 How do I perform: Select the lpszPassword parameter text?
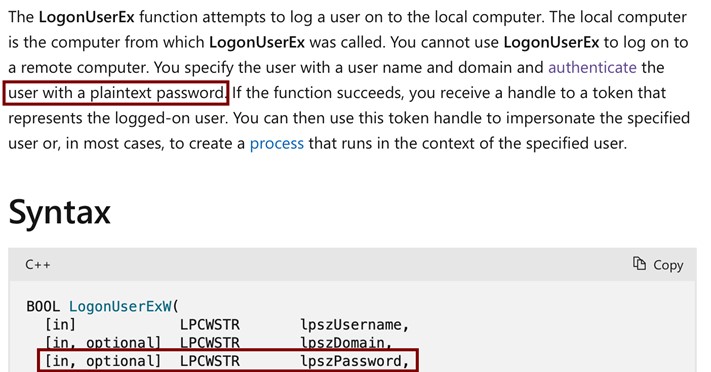pyautogui.click(x=355, y=361)
